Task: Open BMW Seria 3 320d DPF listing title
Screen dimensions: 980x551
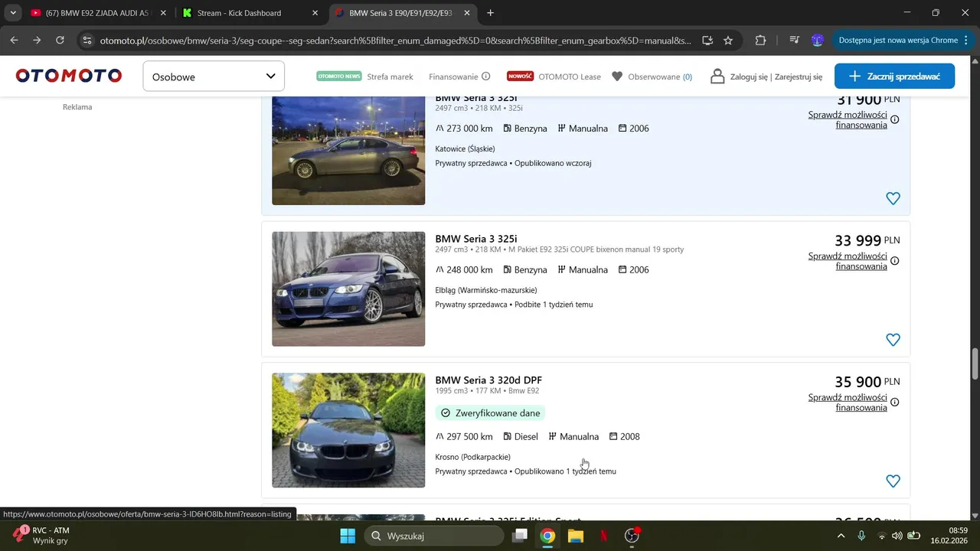Action: coord(488,380)
